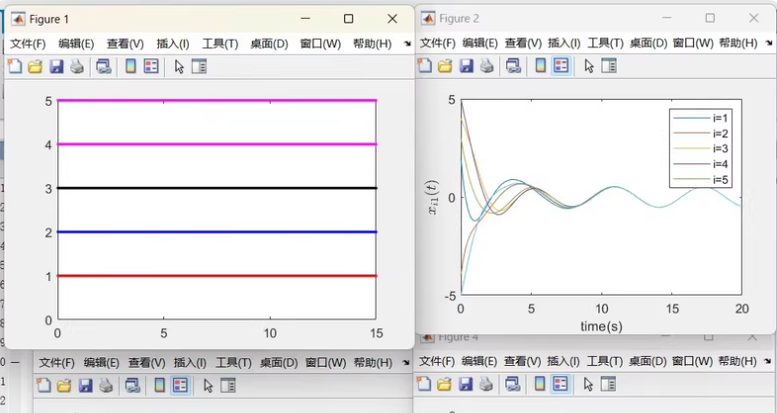Click Save icon in bottom-left figure window
The width and height of the screenshot is (777, 413).
pyautogui.click(x=85, y=386)
